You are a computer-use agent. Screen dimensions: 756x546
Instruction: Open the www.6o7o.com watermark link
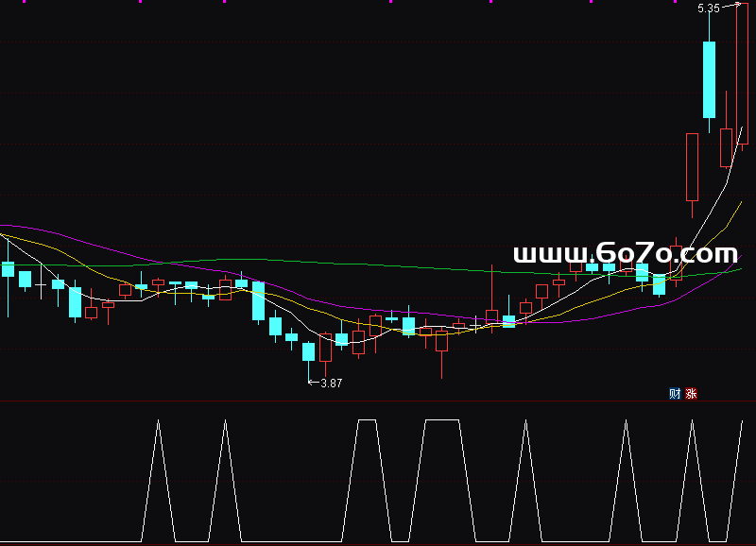(625, 254)
